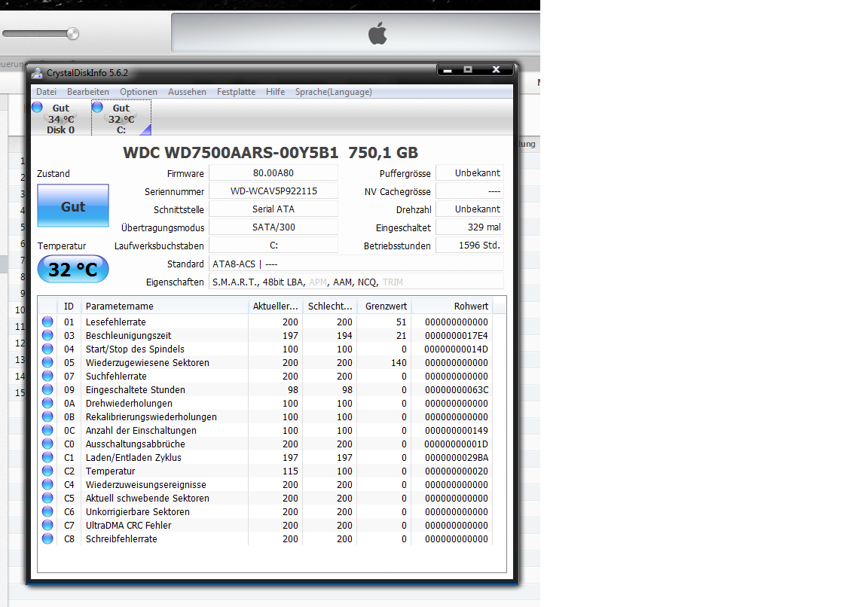Click status icon for Unkorrigierbare Sektoren

coord(47,511)
